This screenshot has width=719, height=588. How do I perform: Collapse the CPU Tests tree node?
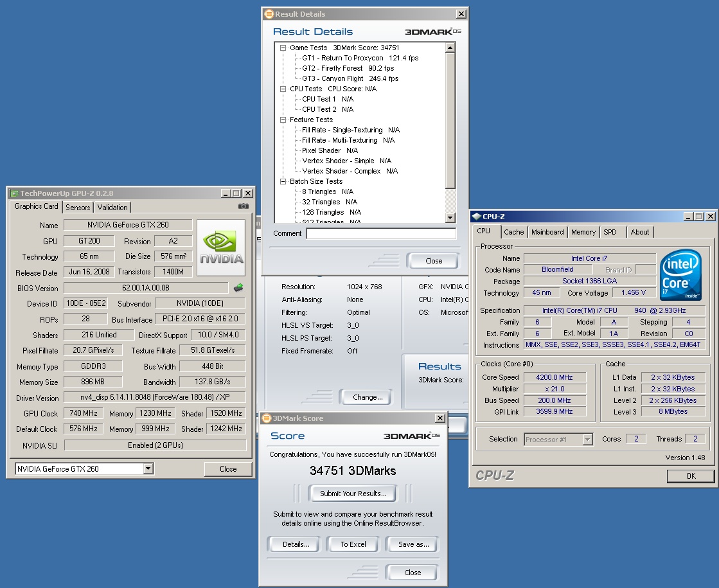283,89
